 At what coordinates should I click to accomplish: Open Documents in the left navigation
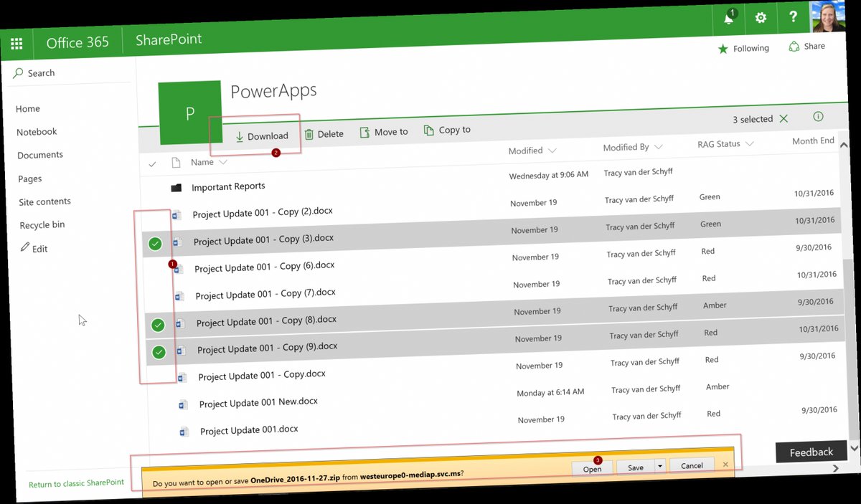click(x=40, y=155)
